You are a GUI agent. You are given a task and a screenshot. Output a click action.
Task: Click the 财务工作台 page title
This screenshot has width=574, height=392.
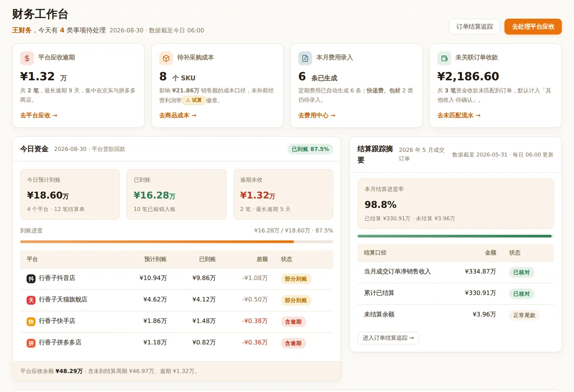pos(40,14)
